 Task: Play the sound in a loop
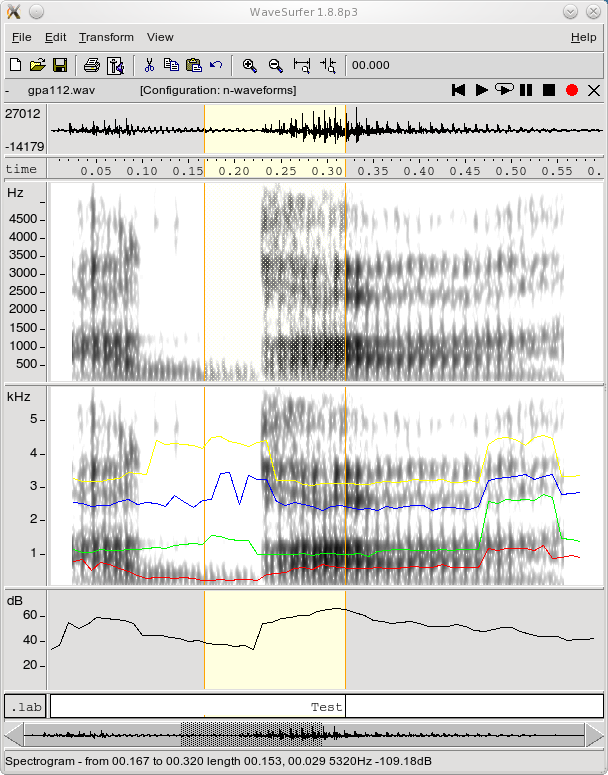pyautogui.click(x=504, y=89)
